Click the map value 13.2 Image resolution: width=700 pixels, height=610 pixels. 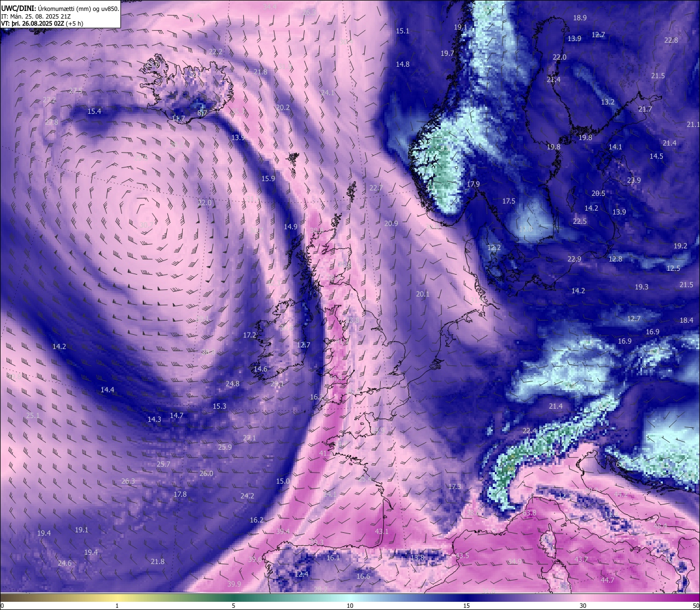click(x=608, y=102)
